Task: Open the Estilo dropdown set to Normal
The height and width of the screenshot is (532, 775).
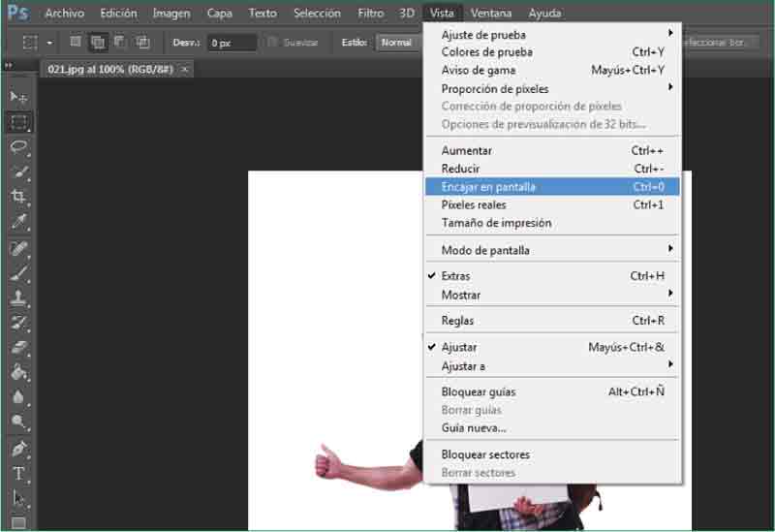Action: 398,43
